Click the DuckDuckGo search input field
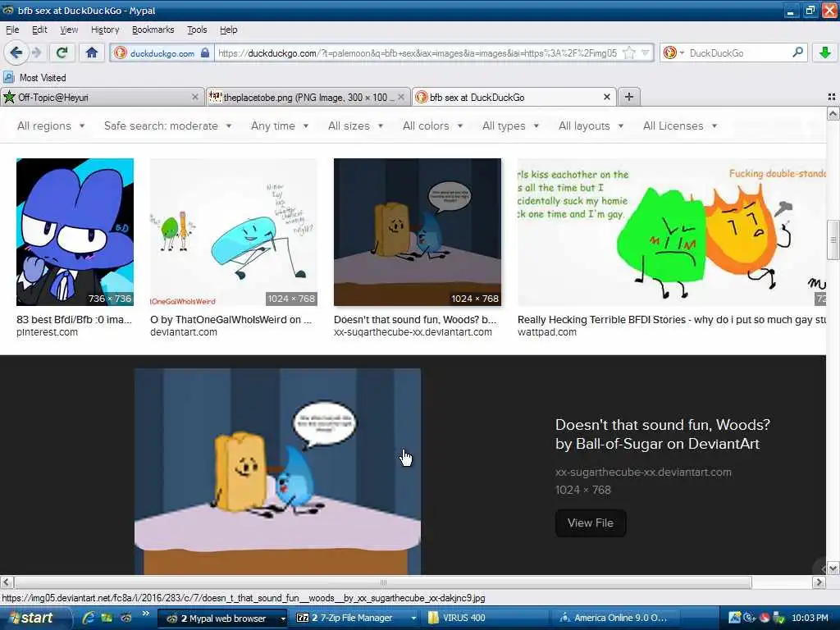This screenshot has height=630, width=840. (738, 53)
